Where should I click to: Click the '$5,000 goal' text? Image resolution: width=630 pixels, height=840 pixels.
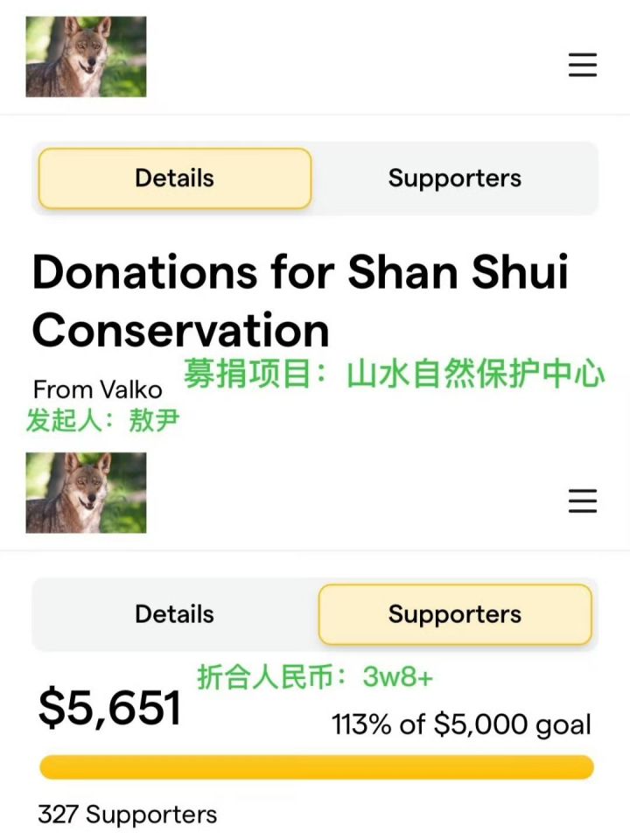coord(512,725)
